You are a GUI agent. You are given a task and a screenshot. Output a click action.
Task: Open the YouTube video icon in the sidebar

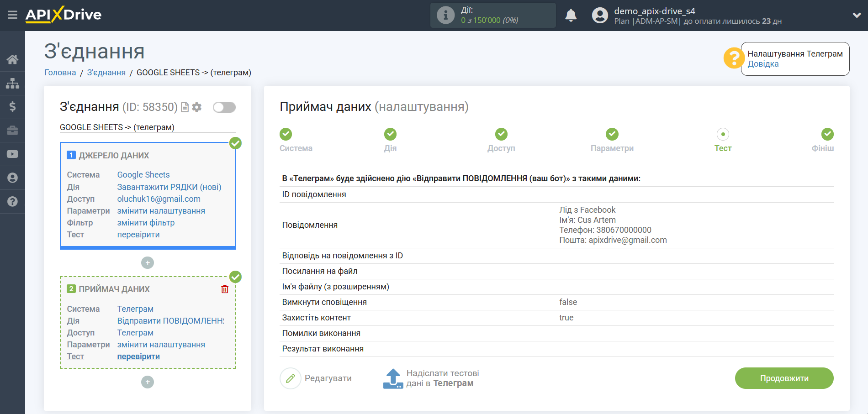coord(12,154)
